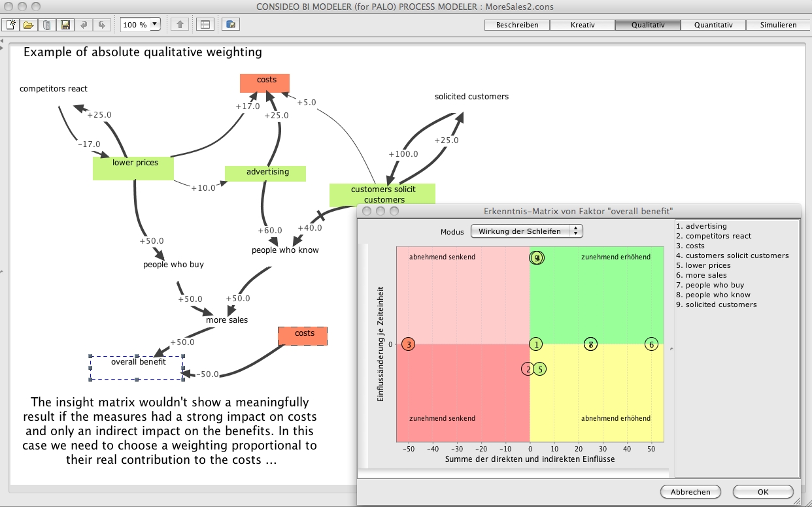Image resolution: width=812 pixels, height=507 pixels.
Task: Click the Redo arrow toolbar icon
Action: coord(101,25)
